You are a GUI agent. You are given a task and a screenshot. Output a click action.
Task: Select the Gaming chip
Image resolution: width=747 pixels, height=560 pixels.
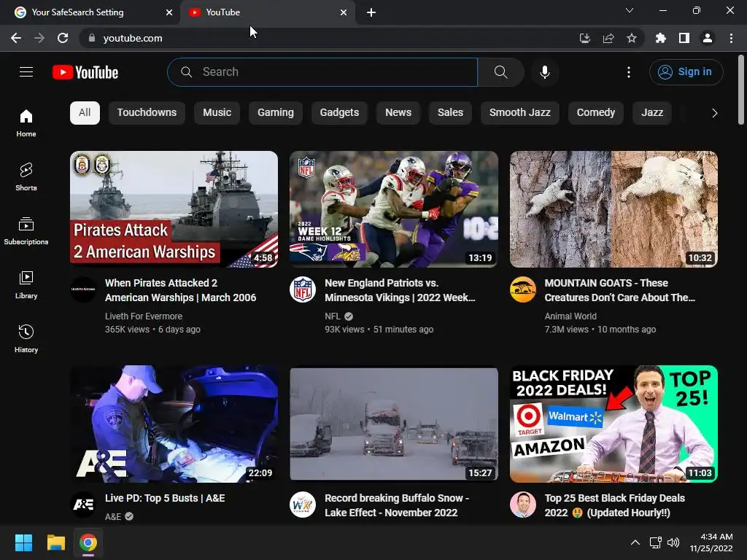[275, 113]
